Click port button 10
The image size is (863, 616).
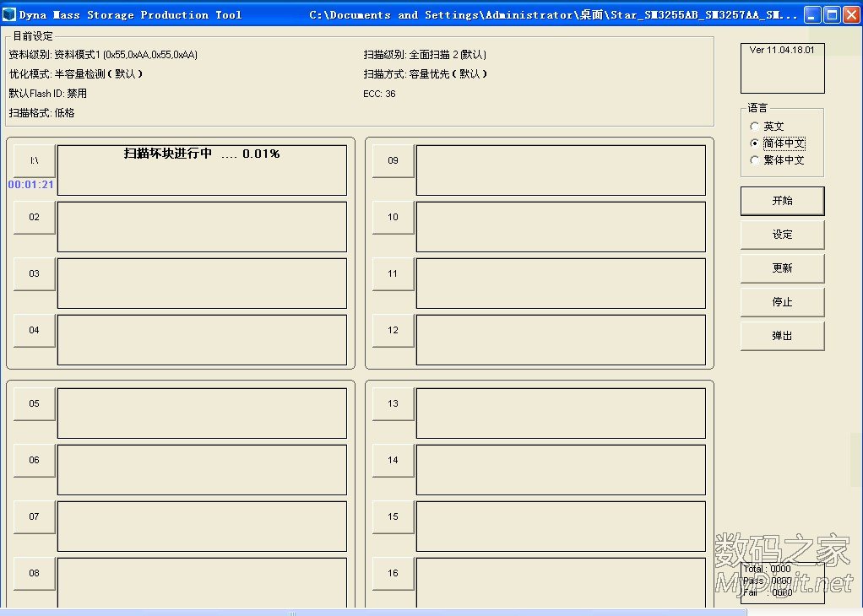point(393,217)
